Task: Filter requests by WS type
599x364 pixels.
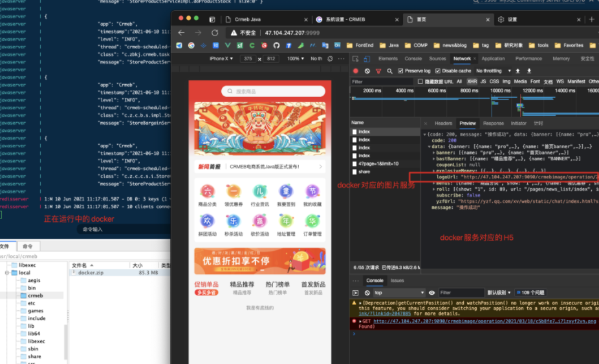Action: (x=560, y=81)
